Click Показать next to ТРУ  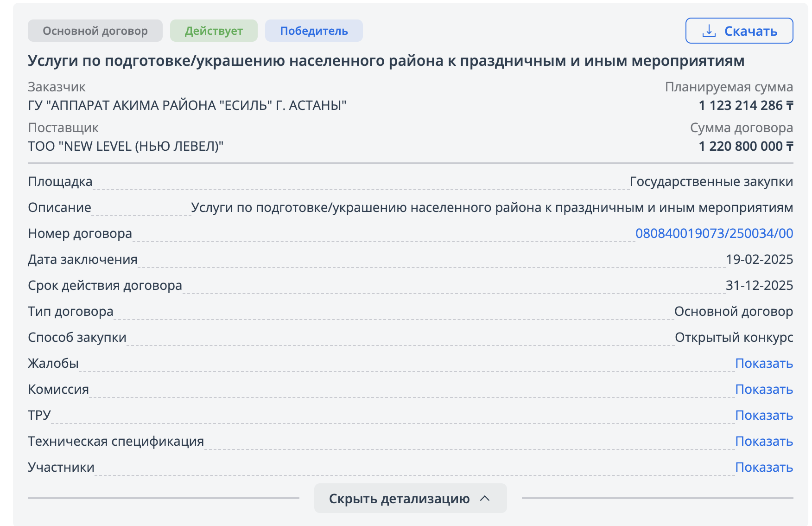click(x=764, y=415)
